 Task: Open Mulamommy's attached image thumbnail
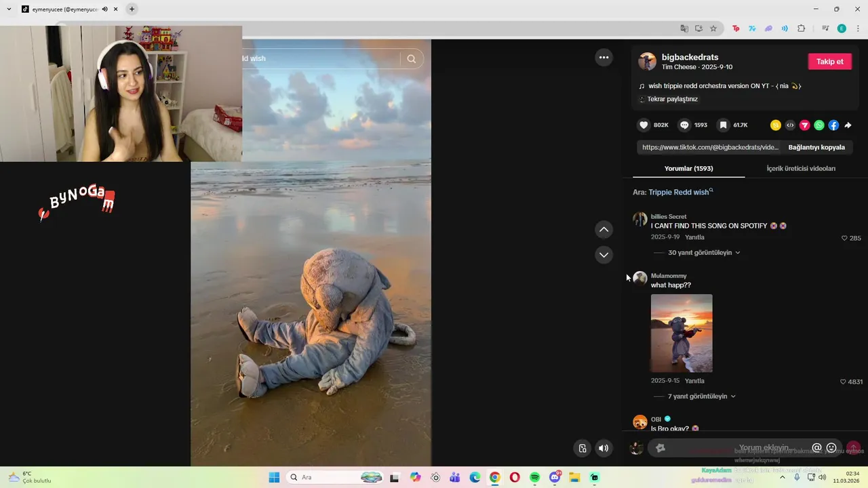click(682, 333)
